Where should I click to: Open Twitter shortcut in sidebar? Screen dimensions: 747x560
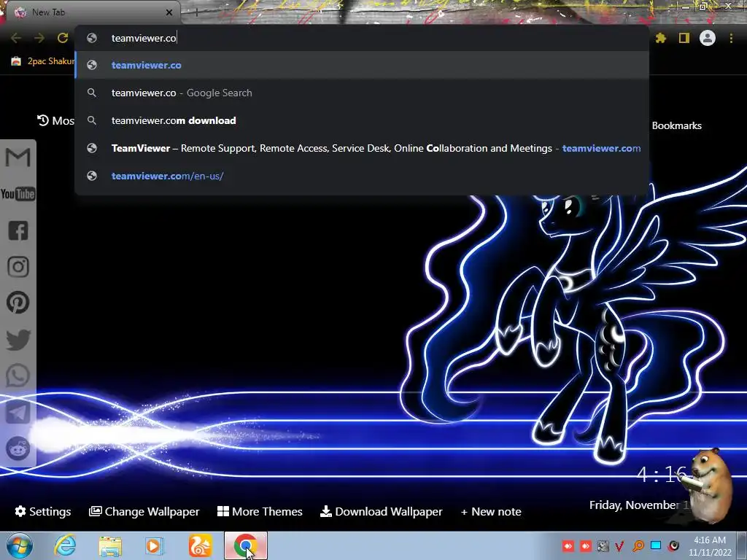[18, 340]
